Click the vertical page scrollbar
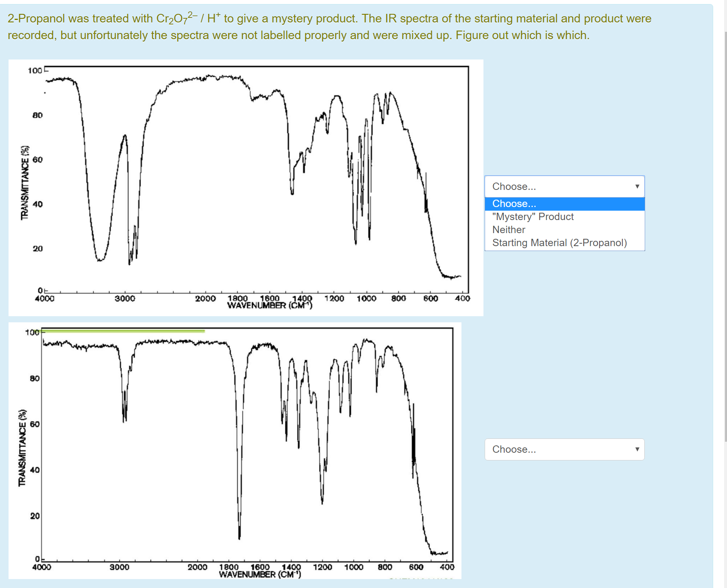Viewport: 727px width, 588px height. click(x=725, y=236)
